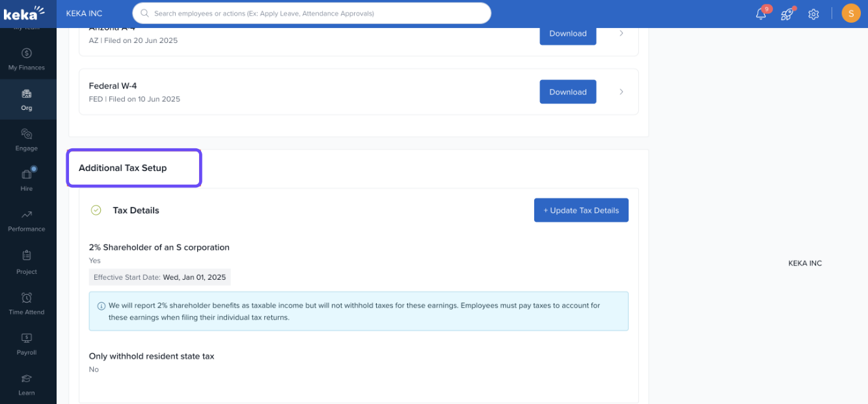Click the rocket quick-start icon
The width and height of the screenshot is (868, 404).
(787, 14)
